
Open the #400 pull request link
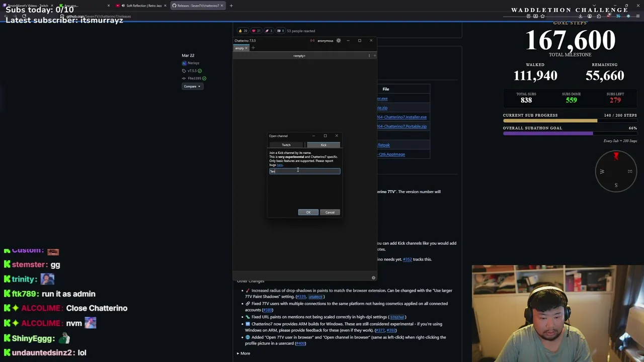tap(301, 343)
